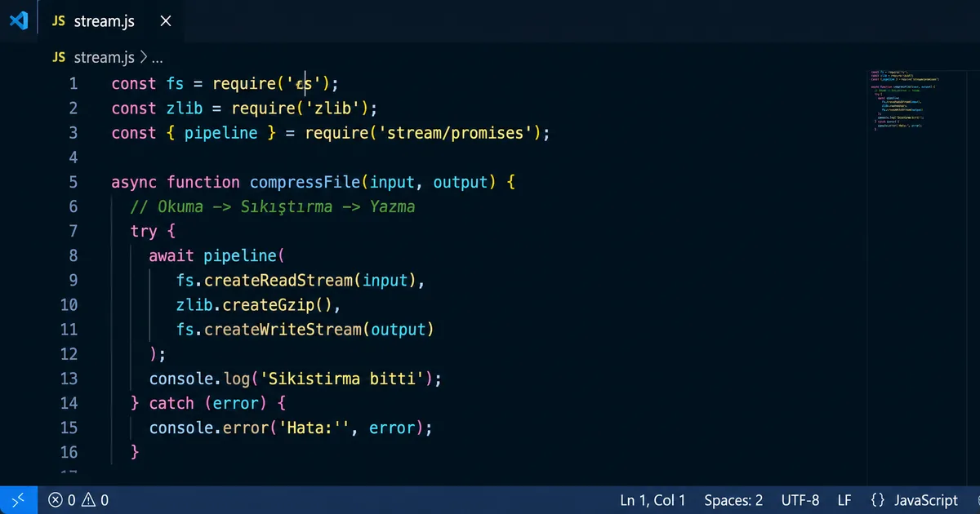Click the fs variable on line 1

(176, 83)
